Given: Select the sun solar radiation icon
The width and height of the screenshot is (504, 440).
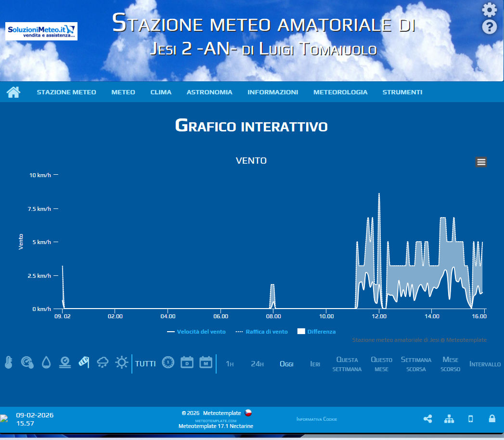Looking at the screenshot, I should point(122,362).
